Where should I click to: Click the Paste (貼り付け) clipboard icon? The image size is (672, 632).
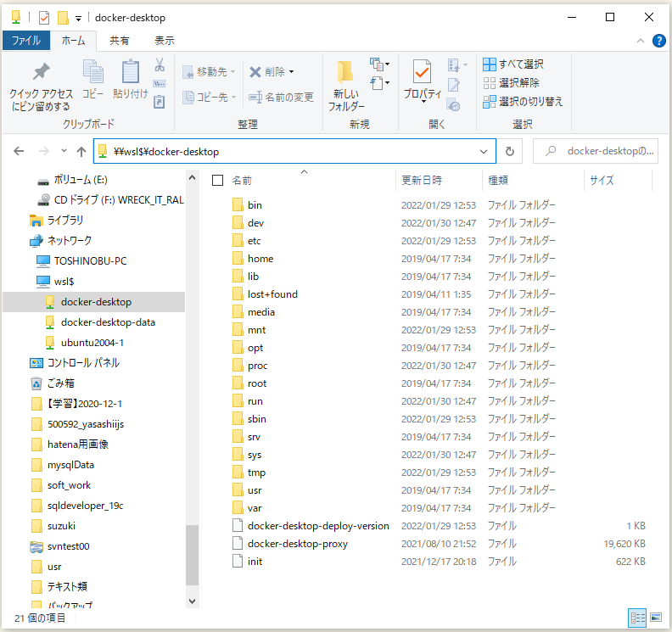coord(131,71)
